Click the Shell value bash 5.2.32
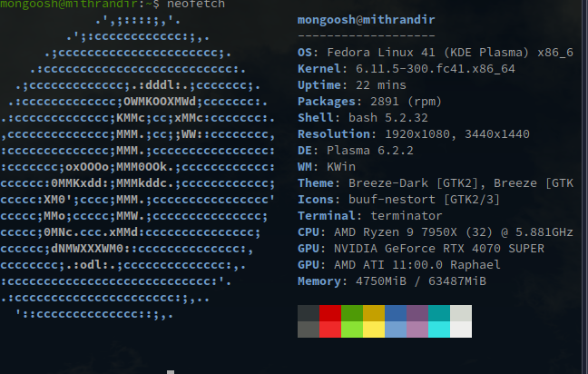 pos(388,118)
